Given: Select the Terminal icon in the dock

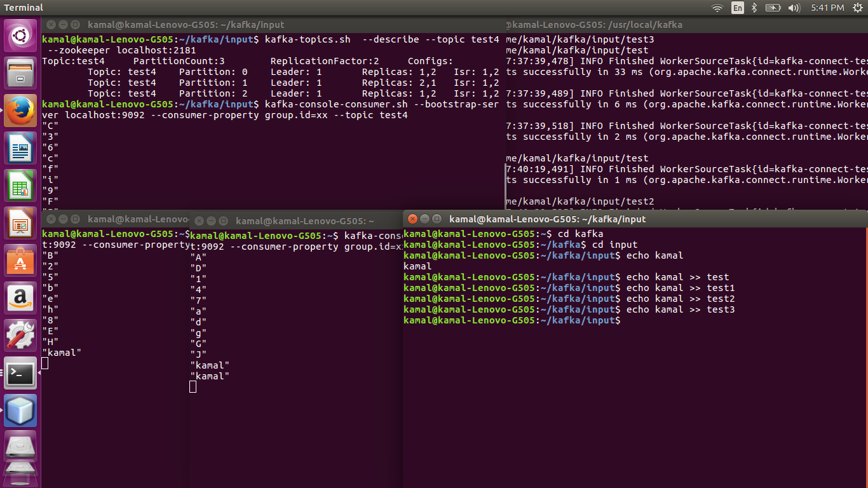Looking at the screenshot, I should click(x=20, y=374).
